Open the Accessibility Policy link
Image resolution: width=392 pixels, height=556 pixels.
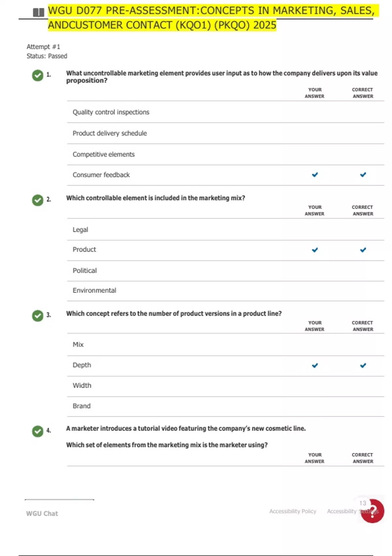coord(293,511)
